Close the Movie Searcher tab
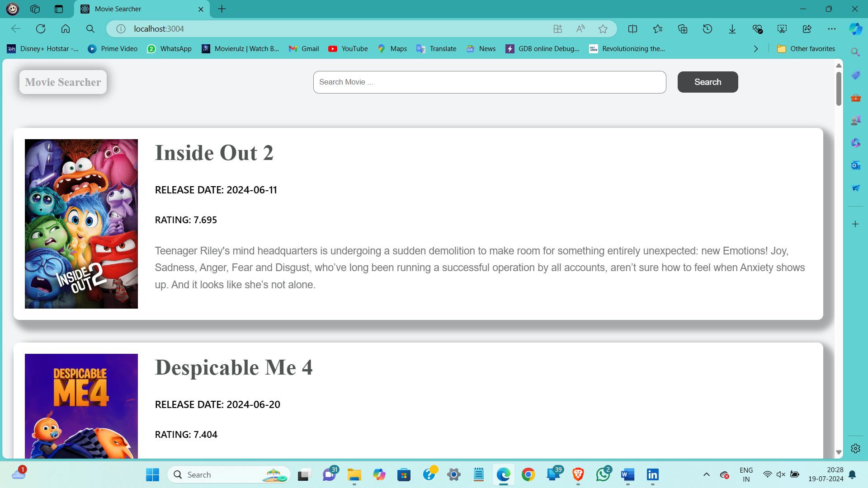This screenshot has height=488, width=868. (201, 9)
